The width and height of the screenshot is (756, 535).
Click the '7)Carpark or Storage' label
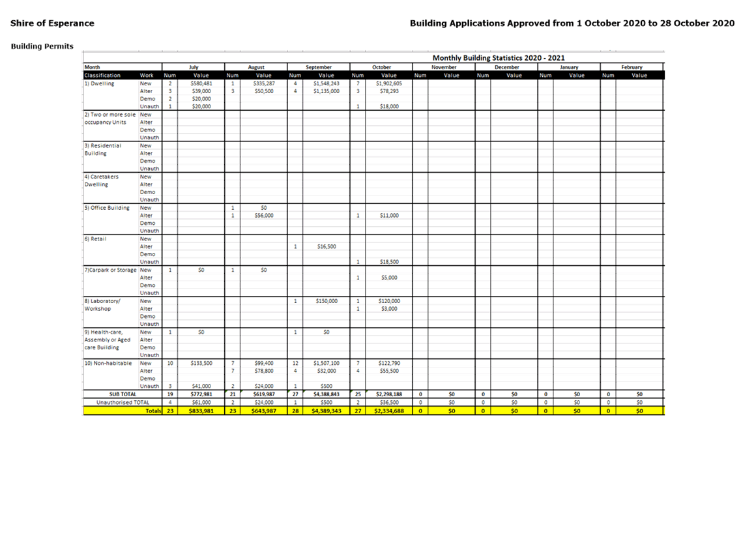point(110,270)
